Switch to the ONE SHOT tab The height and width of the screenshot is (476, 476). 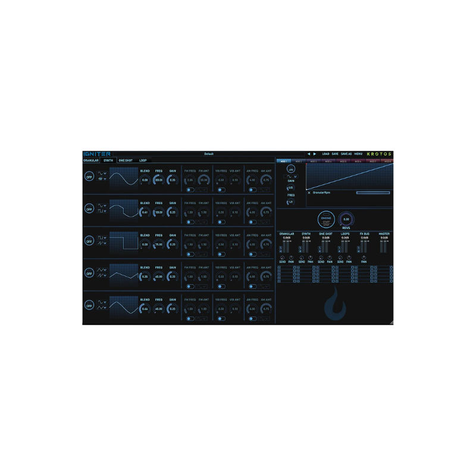[126, 161]
